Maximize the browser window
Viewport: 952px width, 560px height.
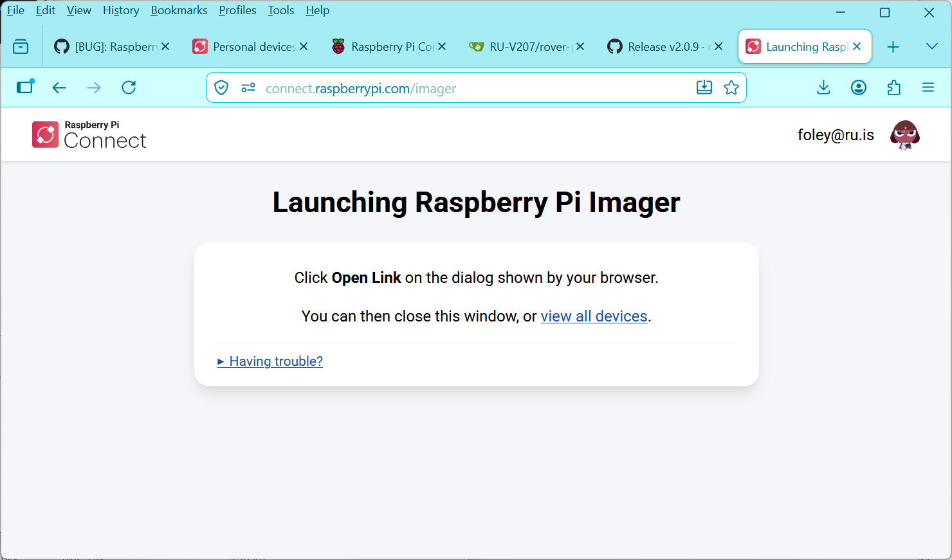[884, 12]
